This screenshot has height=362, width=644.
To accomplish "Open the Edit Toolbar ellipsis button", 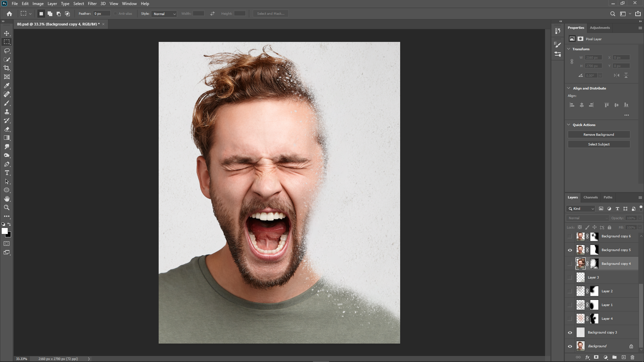I will click(7, 217).
